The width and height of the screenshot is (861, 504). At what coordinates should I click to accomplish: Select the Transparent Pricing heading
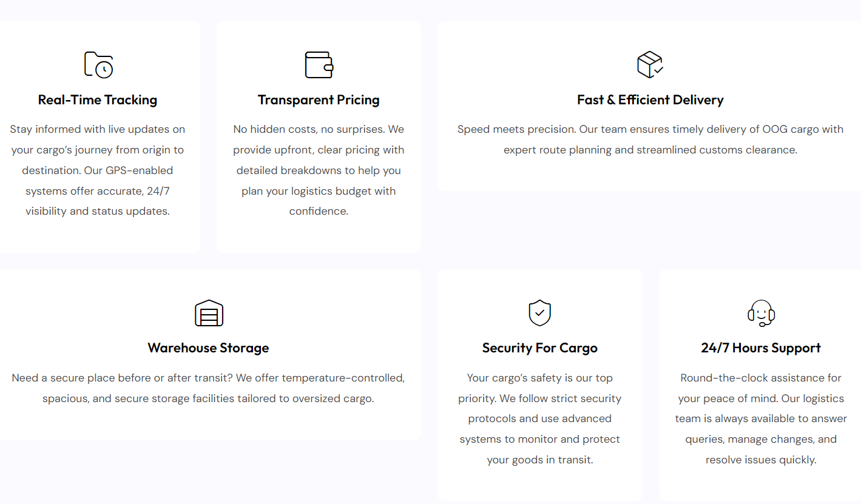coord(319,100)
